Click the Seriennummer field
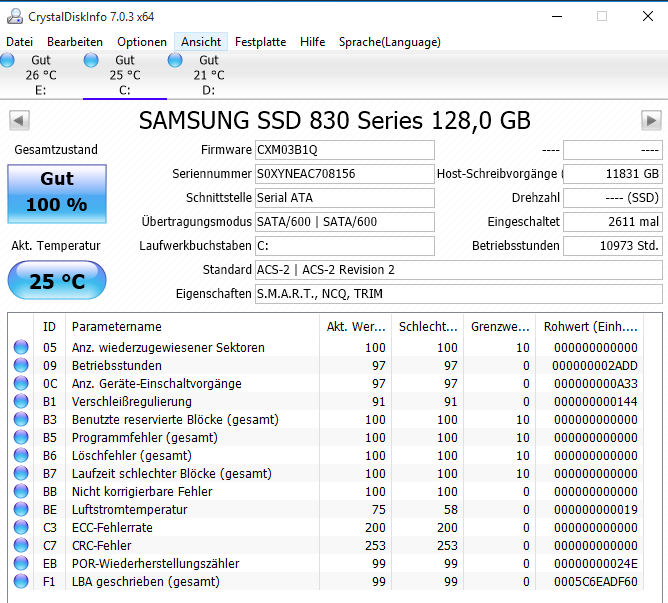Viewport: 668px width, 603px height. 345,174
